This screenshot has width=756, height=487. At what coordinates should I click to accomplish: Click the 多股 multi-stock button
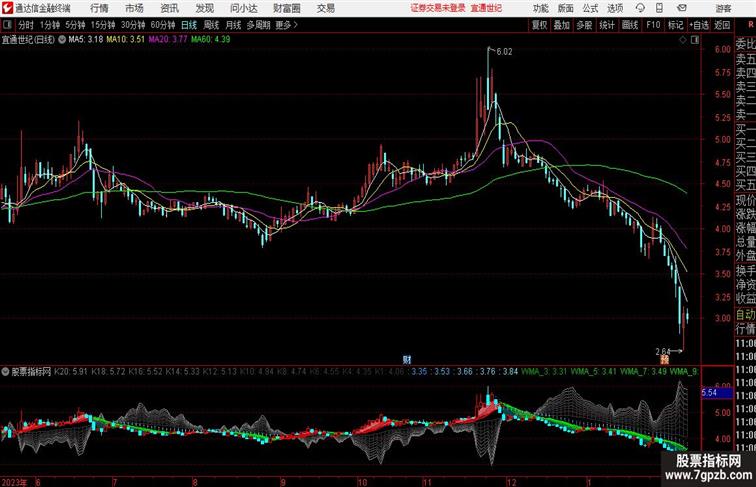click(584, 25)
